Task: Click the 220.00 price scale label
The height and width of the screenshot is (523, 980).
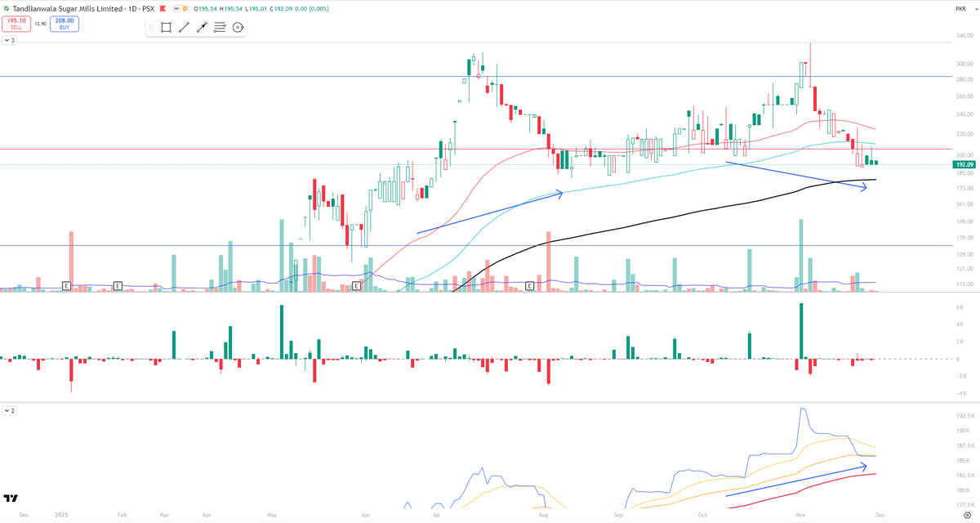Action: click(963, 133)
